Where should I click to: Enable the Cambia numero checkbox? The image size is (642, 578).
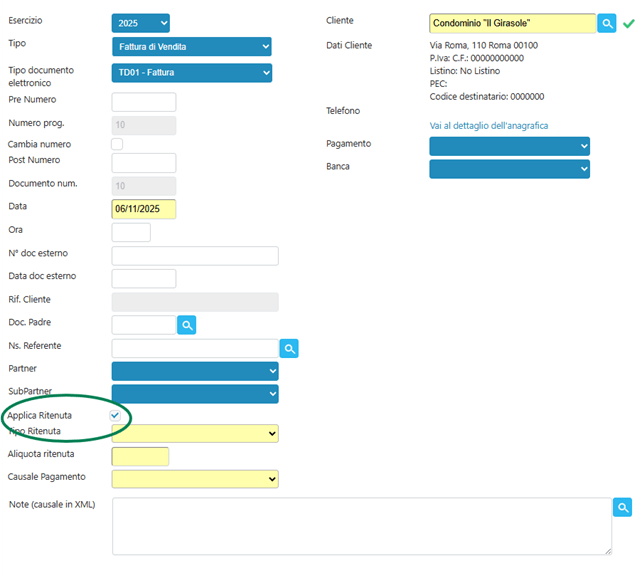click(117, 144)
